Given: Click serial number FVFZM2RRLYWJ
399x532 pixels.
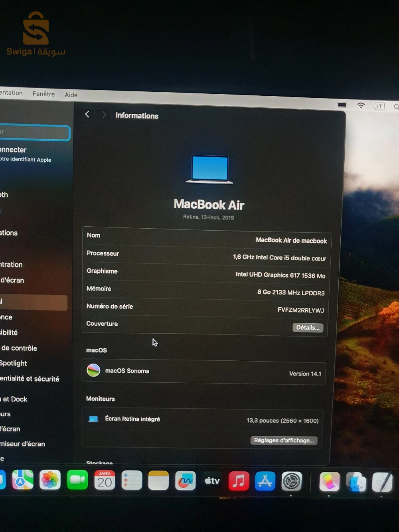Looking at the screenshot, I should point(301,310).
